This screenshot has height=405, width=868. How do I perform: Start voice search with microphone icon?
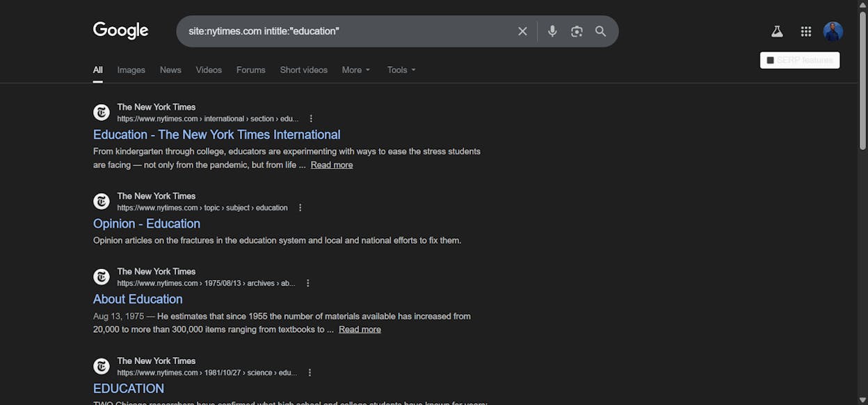coord(552,31)
